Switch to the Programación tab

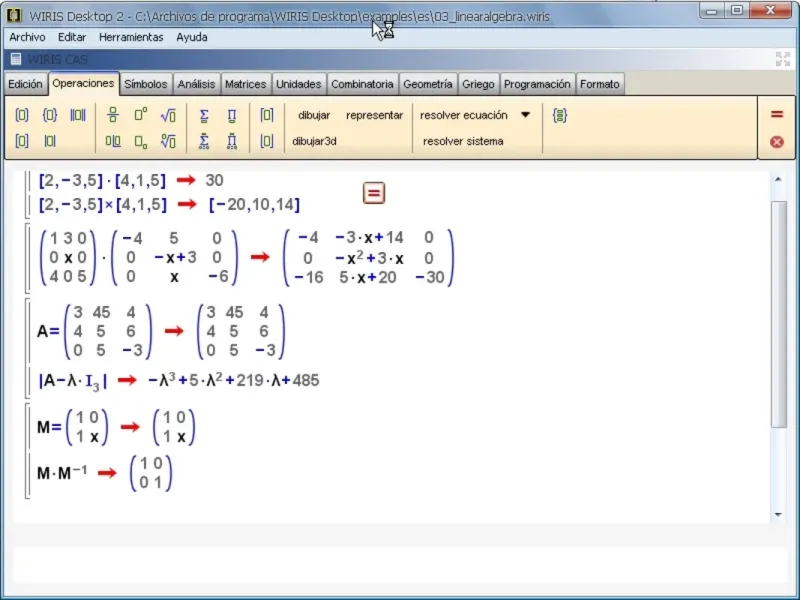coord(537,84)
